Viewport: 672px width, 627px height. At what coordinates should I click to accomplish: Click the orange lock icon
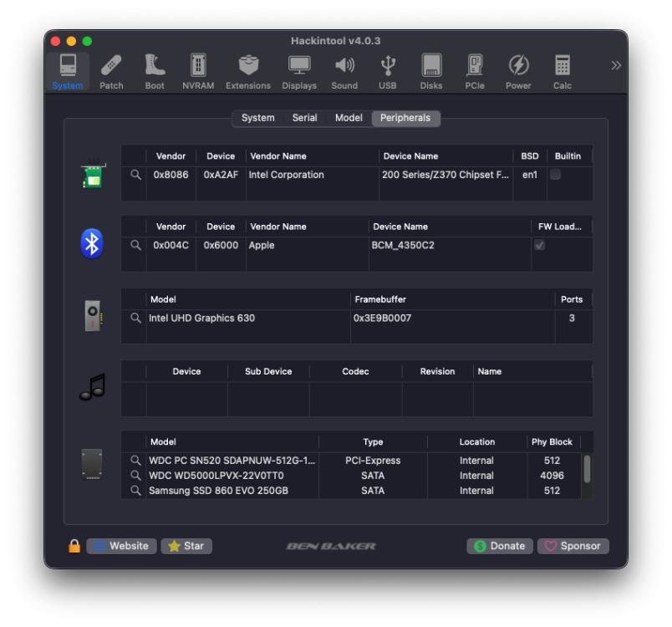(x=74, y=546)
